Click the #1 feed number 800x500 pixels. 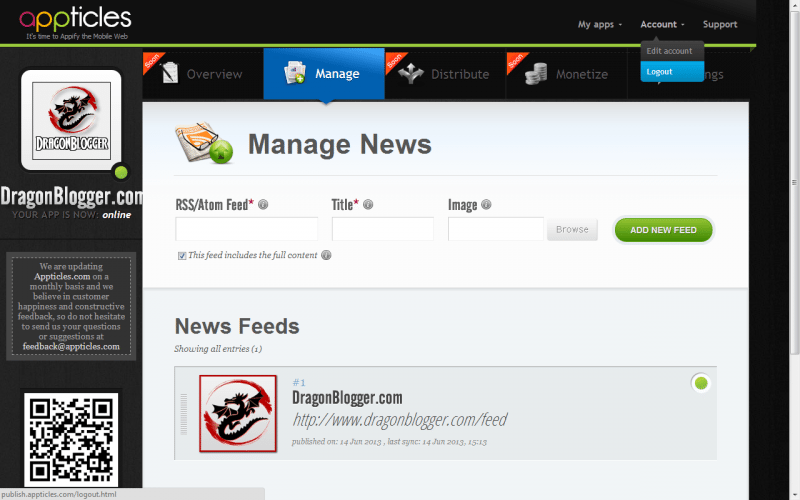(299, 382)
